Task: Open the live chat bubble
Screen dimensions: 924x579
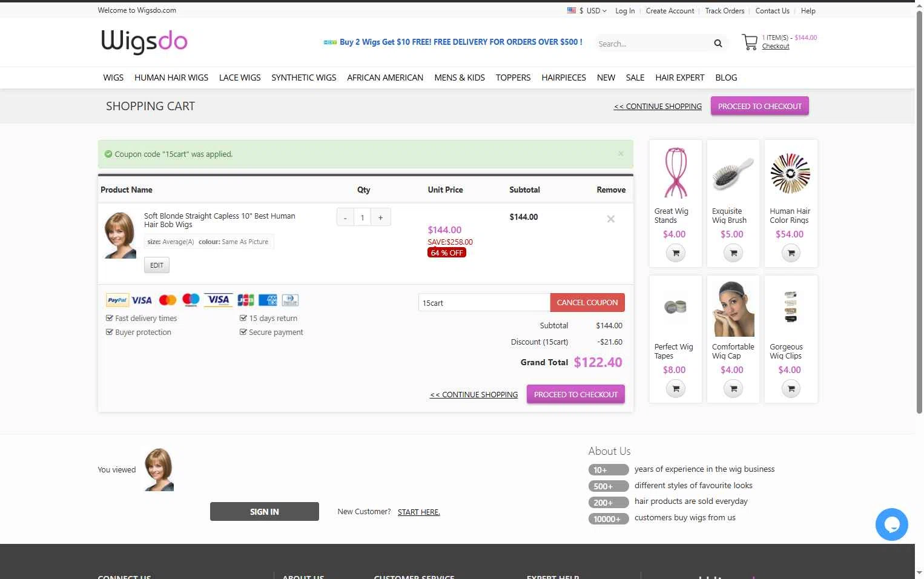Action: [x=891, y=524]
